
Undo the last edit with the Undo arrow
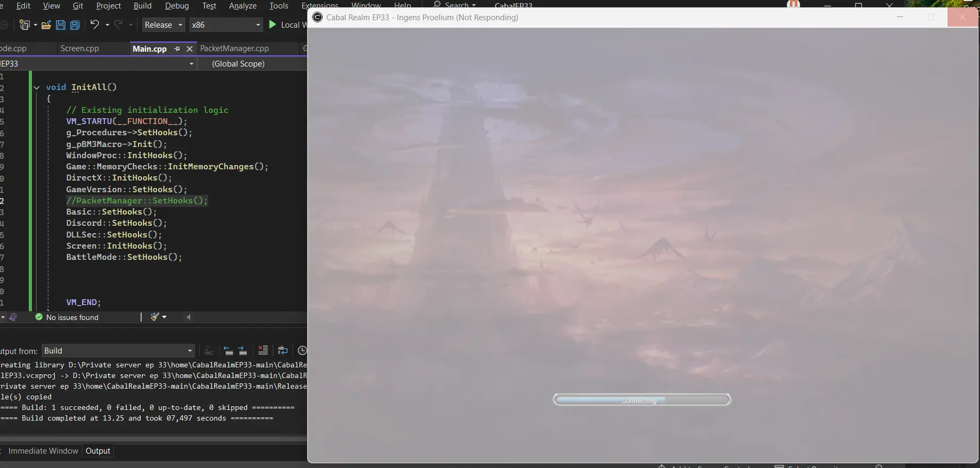click(x=95, y=24)
